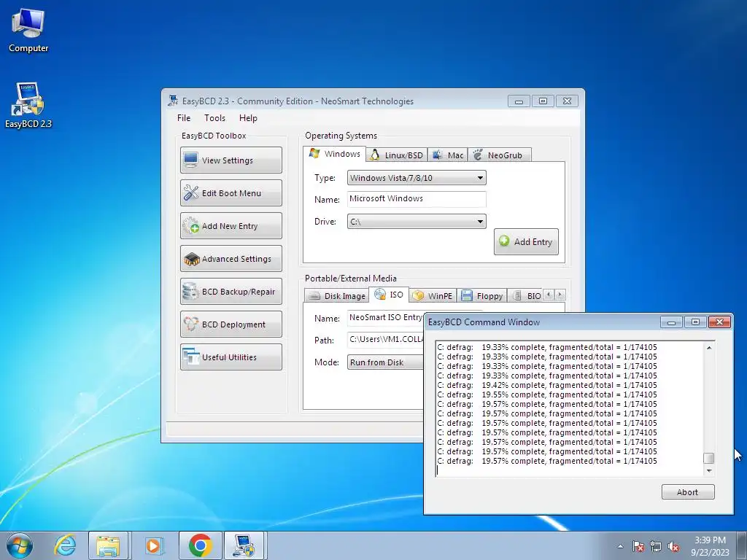Click the command window scrollbar down arrow
Image resolution: width=747 pixels, height=560 pixels.
709,471
